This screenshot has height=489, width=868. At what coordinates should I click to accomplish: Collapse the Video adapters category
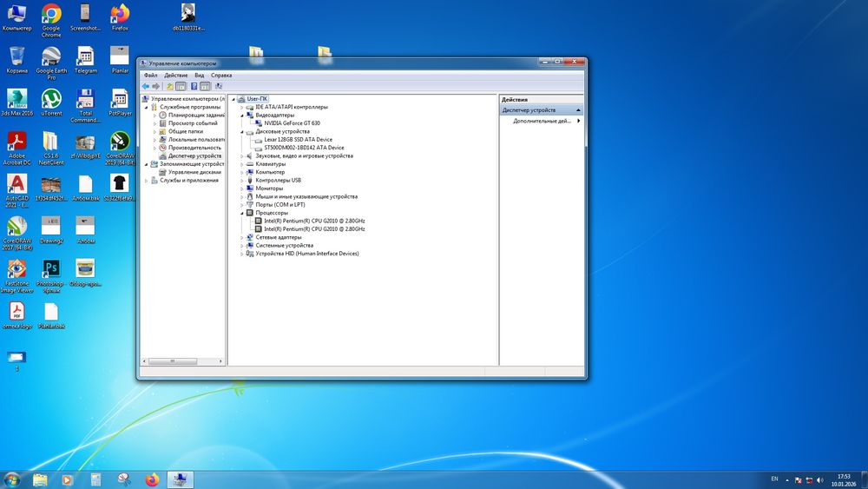(x=243, y=115)
